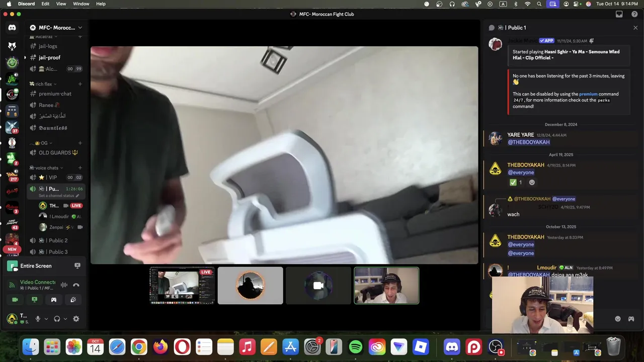Open Discord user settings gear
Viewport: 644px width, 362px height.
76,319
